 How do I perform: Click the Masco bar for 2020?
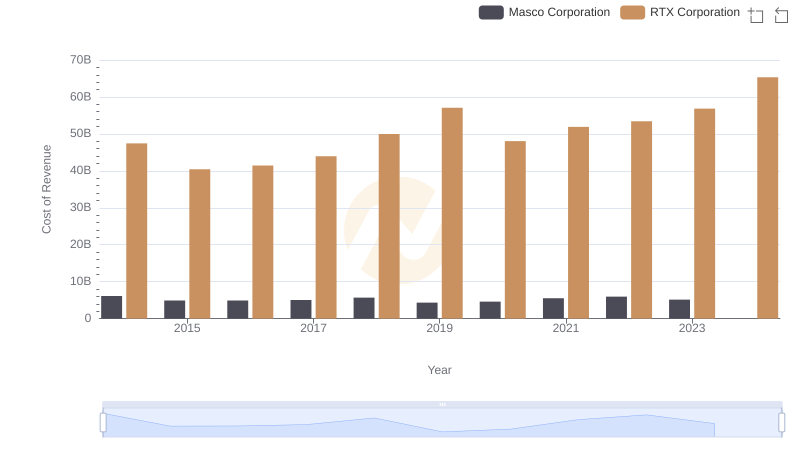tap(490, 310)
